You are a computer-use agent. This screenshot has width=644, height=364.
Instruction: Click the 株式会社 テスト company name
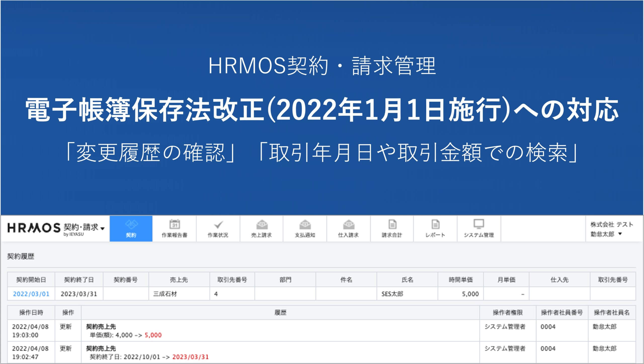pyautogui.click(x=612, y=224)
